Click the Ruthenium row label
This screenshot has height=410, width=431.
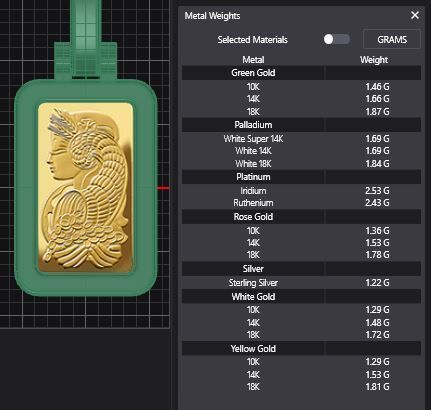coord(253,203)
